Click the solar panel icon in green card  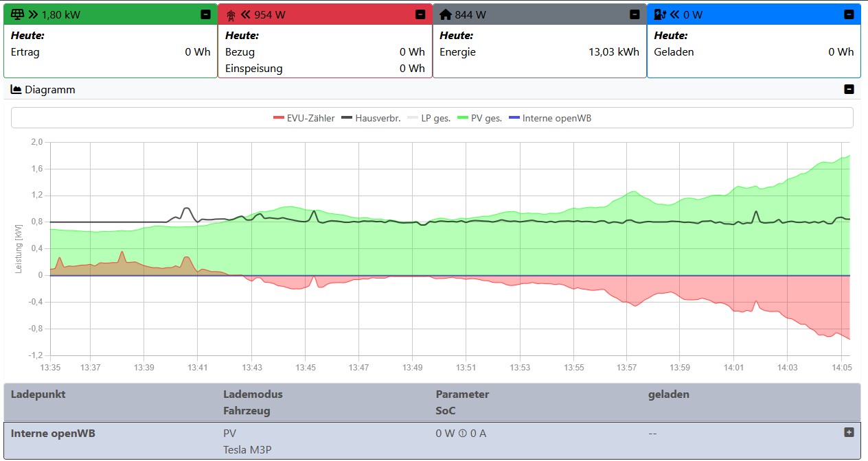[18, 14]
